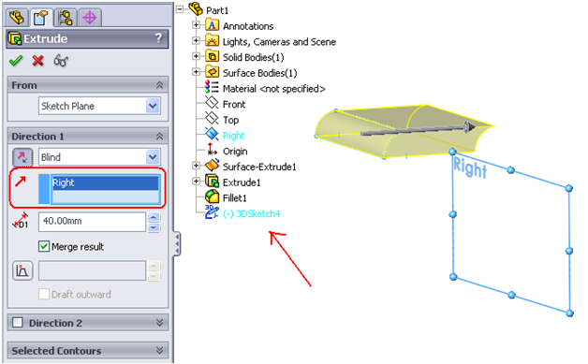
Task: Cancel the Extrude with red X
Action: (37, 60)
